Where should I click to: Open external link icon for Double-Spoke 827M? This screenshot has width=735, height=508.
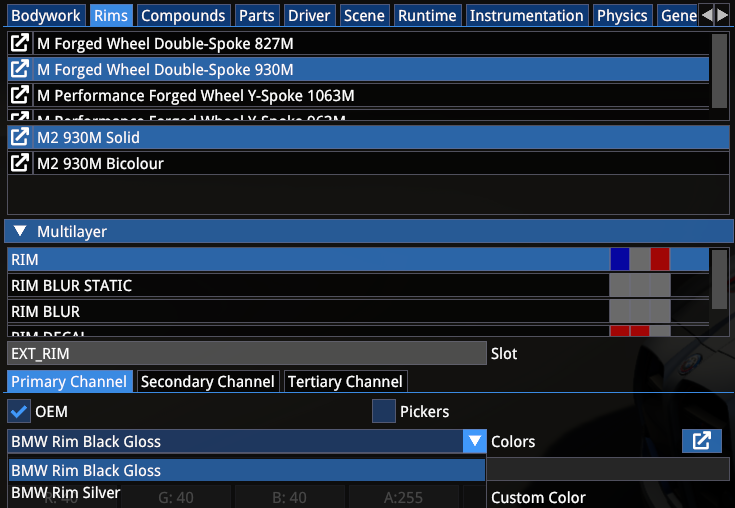20,43
